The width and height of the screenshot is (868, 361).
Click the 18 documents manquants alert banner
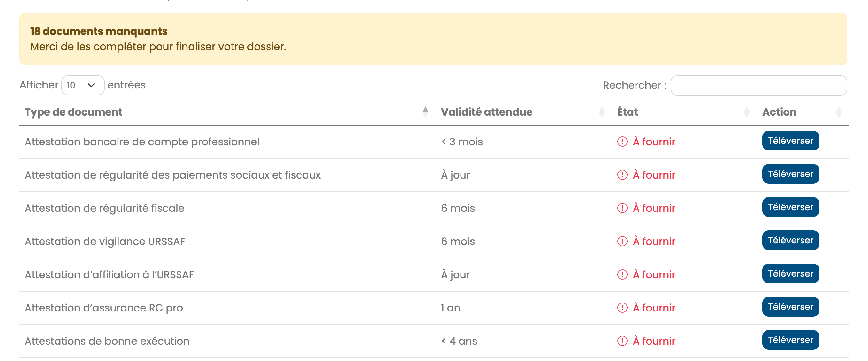(x=433, y=39)
